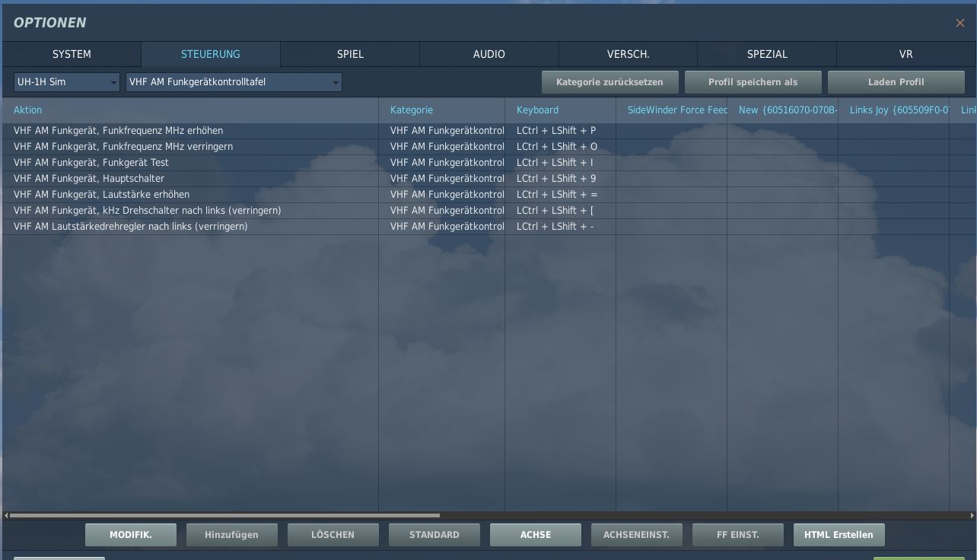This screenshot has width=977, height=560.
Task: Switch to the VR tab
Action: (x=905, y=54)
